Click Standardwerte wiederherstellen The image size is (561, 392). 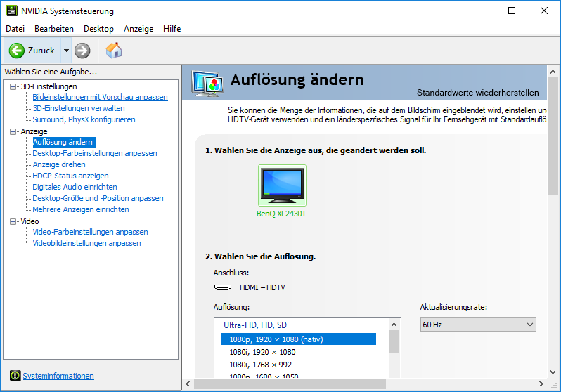point(477,93)
